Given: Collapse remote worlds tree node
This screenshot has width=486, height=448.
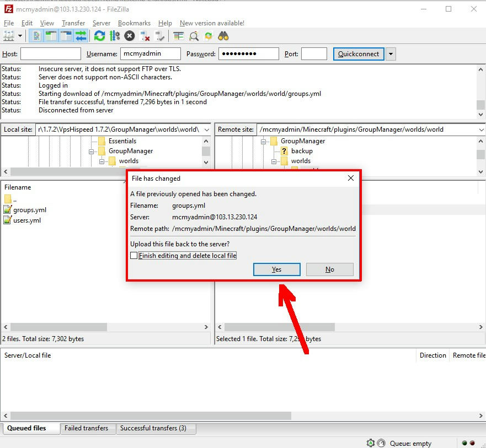Looking at the screenshot, I should click(x=274, y=161).
